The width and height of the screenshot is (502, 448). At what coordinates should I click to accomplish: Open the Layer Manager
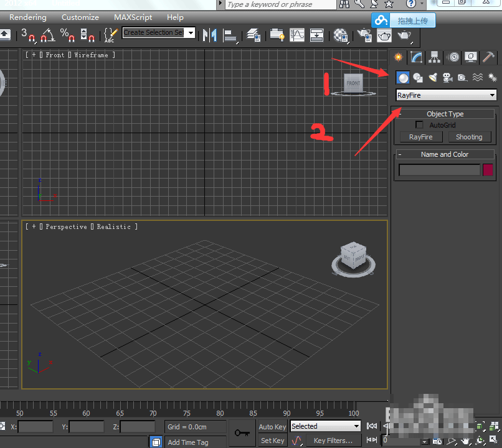coord(253,35)
